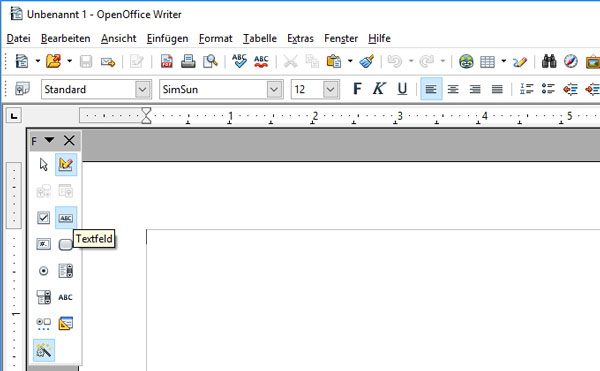Open the Einfügen menu
The image size is (600, 371).
[167, 38]
